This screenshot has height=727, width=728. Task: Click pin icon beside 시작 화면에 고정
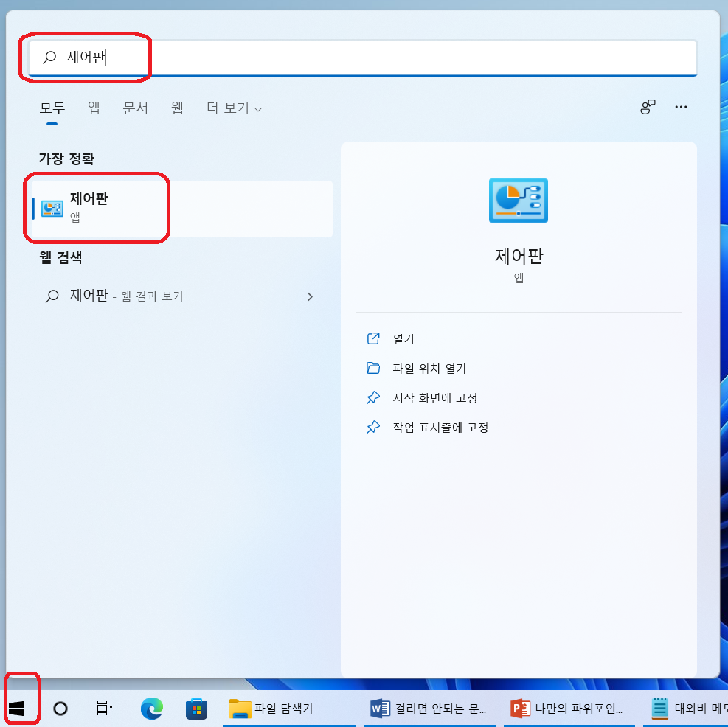tap(373, 398)
